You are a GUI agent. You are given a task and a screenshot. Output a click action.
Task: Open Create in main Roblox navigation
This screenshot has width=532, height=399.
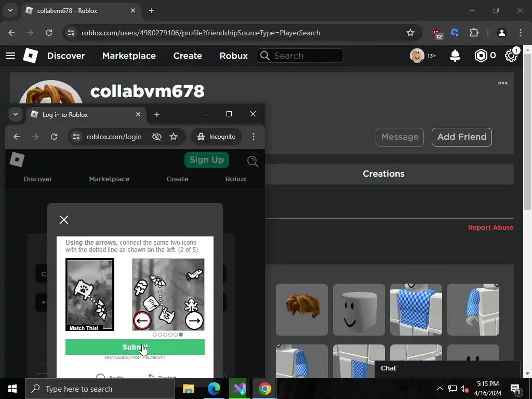[x=188, y=56]
